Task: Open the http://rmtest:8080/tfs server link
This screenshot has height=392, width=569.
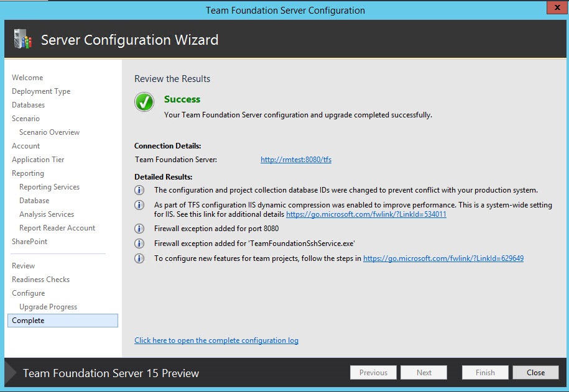Action: (296, 160)
